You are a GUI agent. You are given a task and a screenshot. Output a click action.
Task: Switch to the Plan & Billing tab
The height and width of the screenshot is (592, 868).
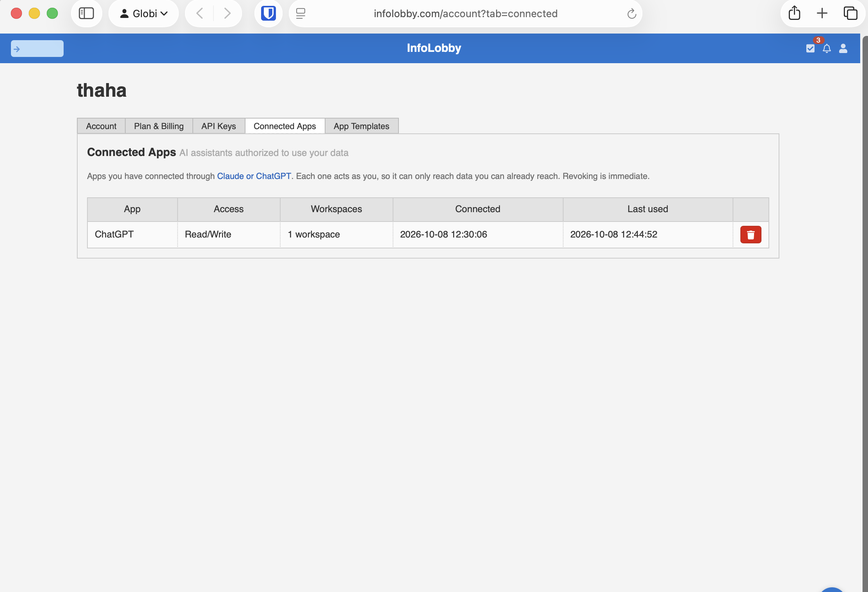[159, 126]
